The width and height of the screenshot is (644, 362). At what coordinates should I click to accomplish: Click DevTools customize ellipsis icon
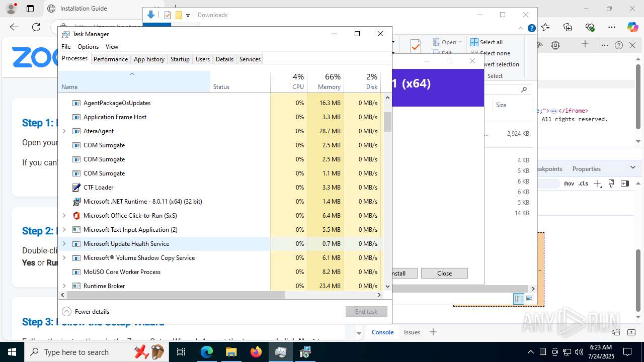coord(605,45)
